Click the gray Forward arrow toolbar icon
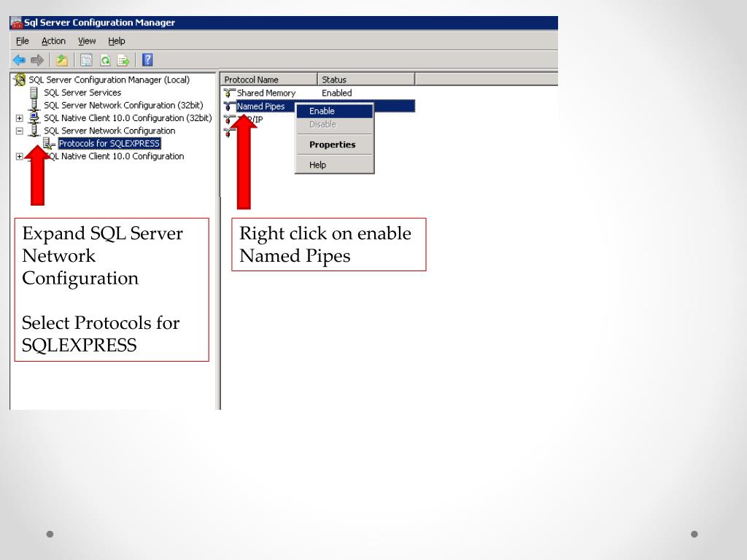 coord(37,60)
